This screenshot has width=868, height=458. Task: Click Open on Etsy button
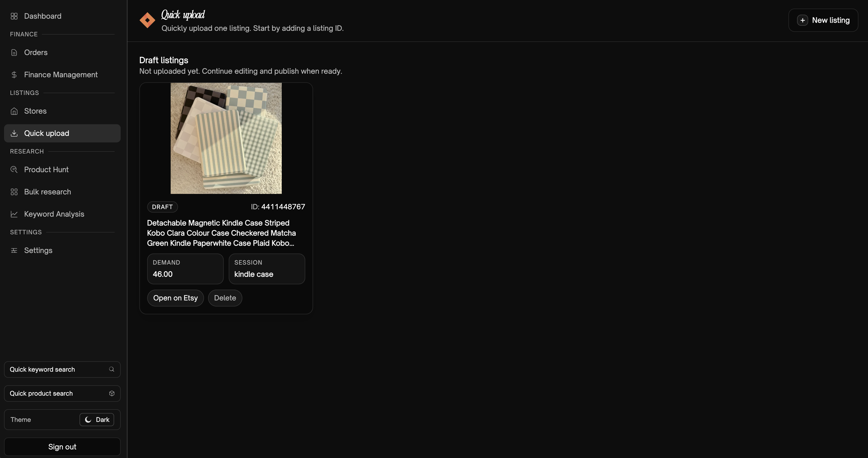pos(175,298)
